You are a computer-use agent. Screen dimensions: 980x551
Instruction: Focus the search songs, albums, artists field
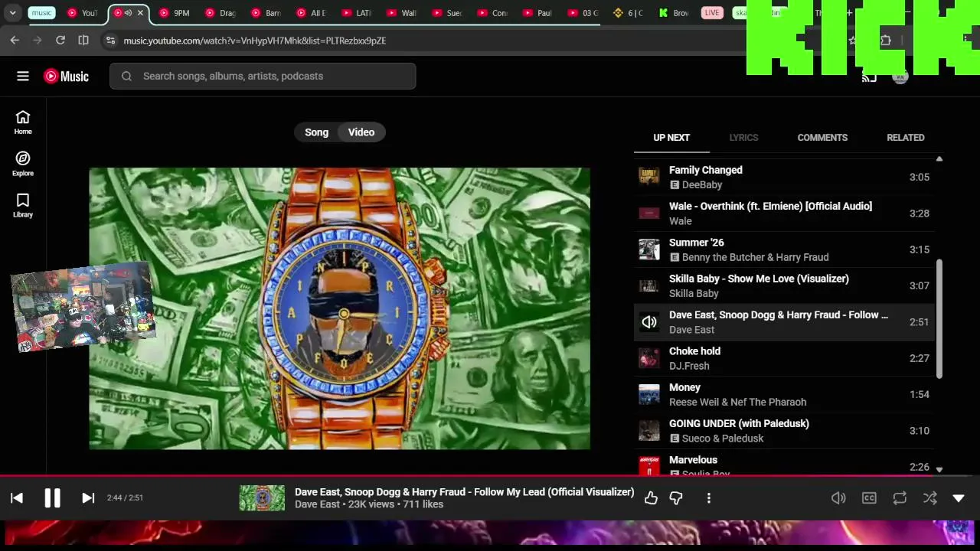263,76
